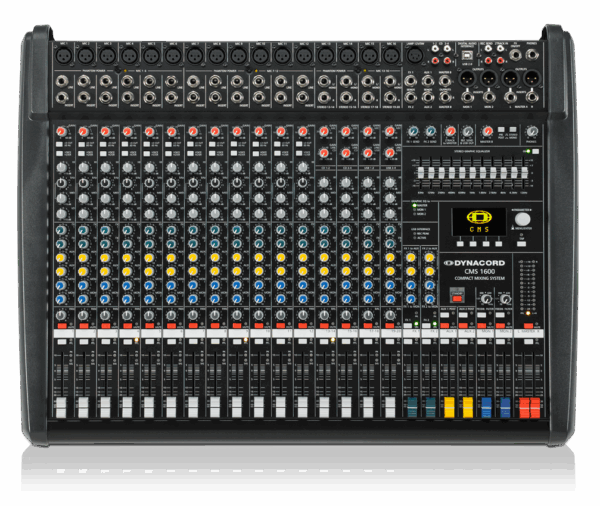Click the red Master B level knob

click(x=487, y=132)
